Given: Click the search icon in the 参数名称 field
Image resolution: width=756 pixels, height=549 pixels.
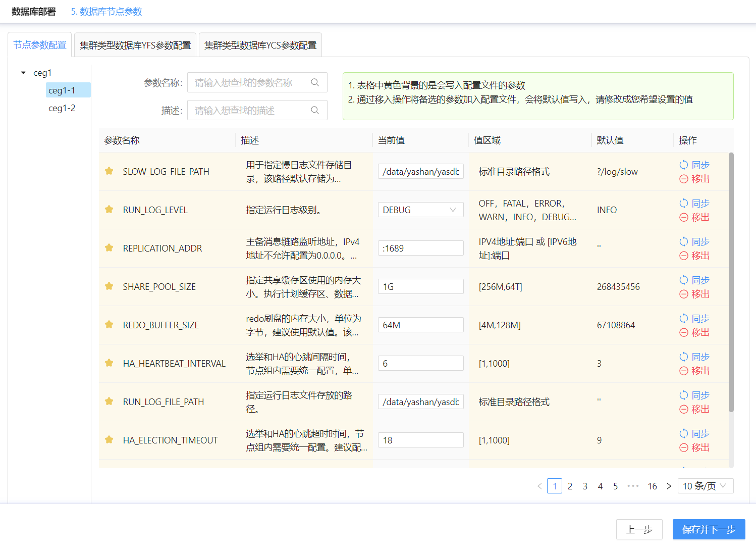Looking at the screenshot, I should (315, 82).
